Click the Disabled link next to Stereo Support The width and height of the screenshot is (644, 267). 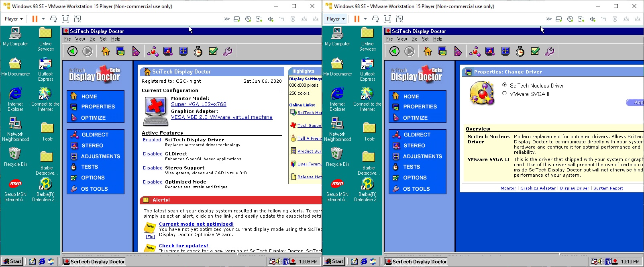[x=153, y=168]
